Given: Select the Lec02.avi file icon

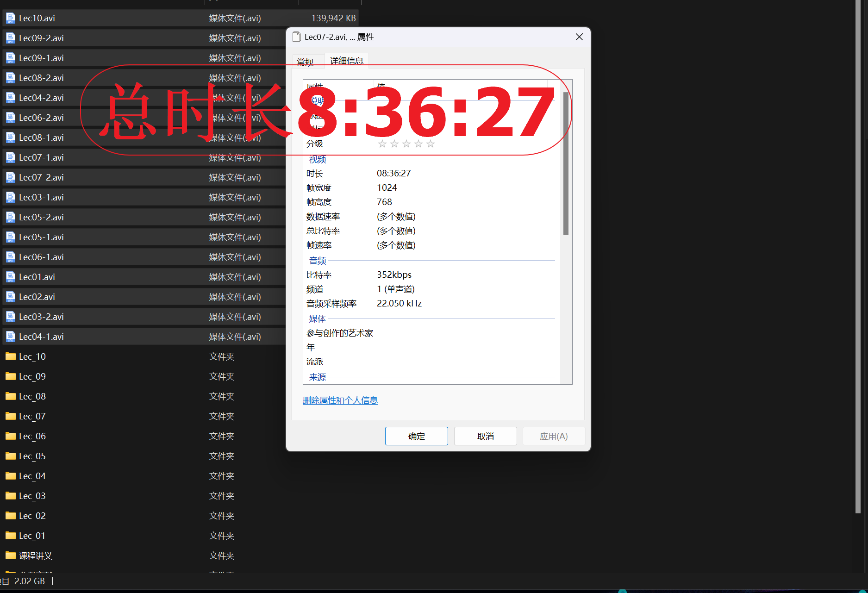Looking at the screenshot, I should [10, 297].
